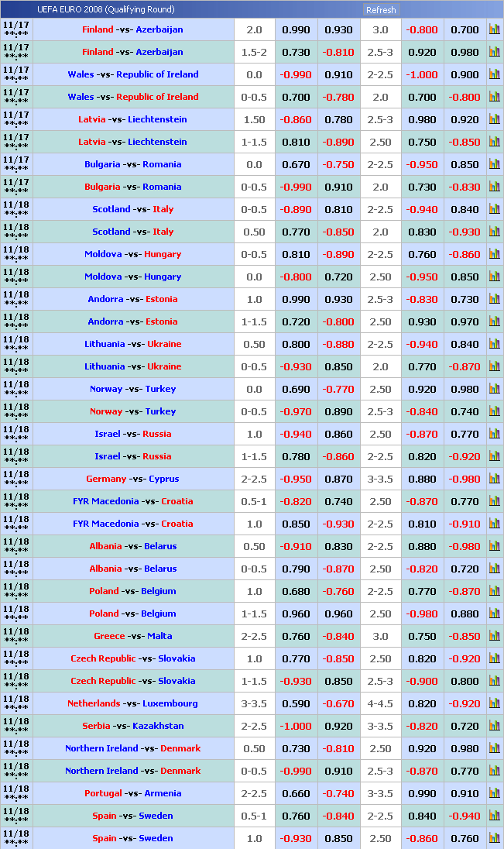
Task: Open chart for Scotland-Italy 0.50 handicap row
Action: tap(494, 232)
